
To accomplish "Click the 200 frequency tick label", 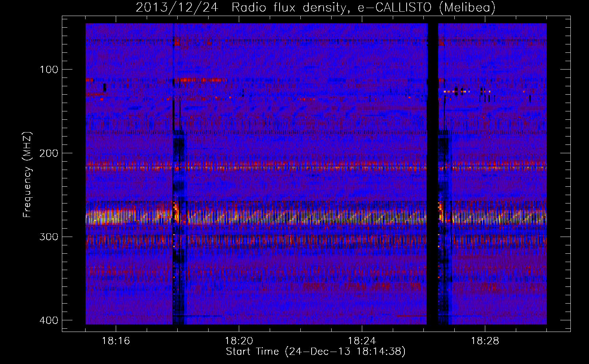I will coord(49,153).
